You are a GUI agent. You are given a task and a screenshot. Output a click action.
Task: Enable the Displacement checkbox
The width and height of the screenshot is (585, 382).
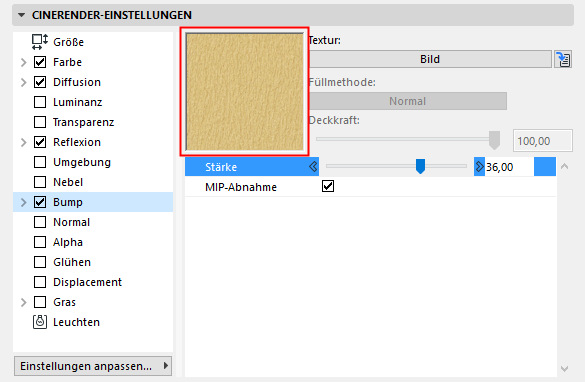click(40, 282)
